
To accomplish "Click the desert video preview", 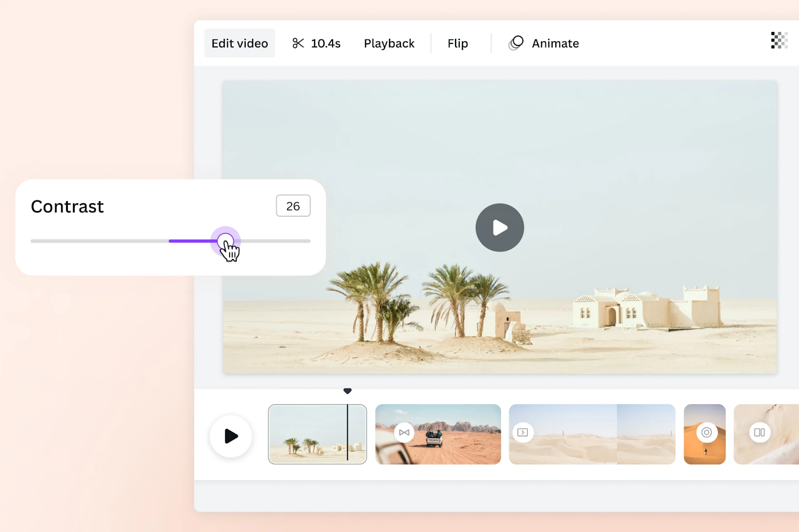I will [499, 228].
